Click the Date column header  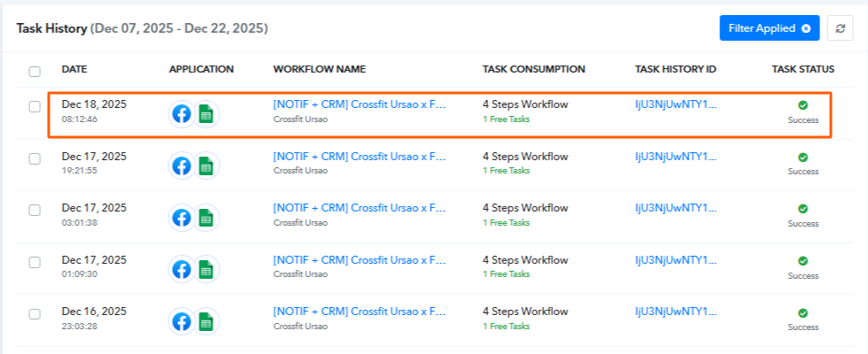click(74, 69)
